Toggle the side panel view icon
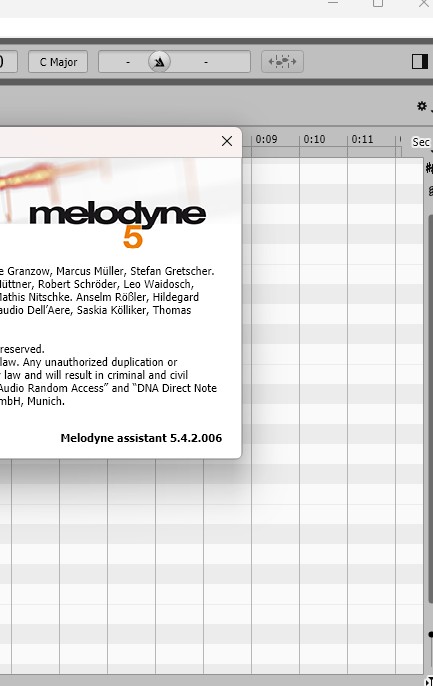Screen dimensions: 433x686 (420, 62)
